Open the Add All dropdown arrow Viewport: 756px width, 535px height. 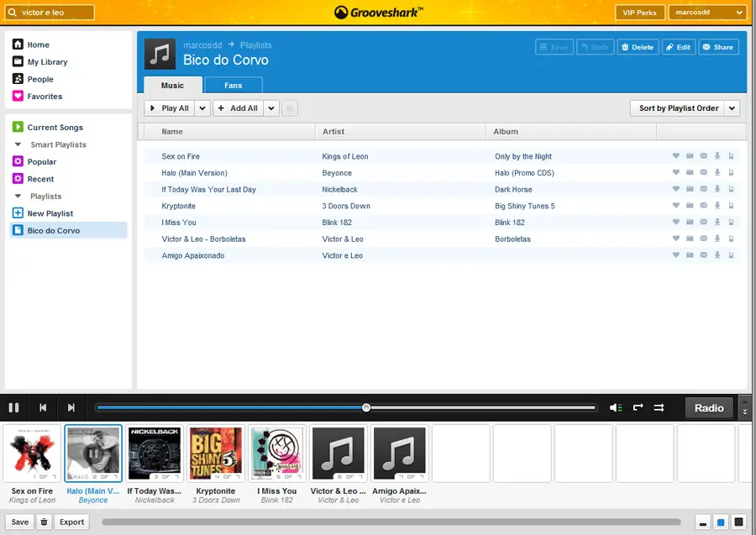271,108
